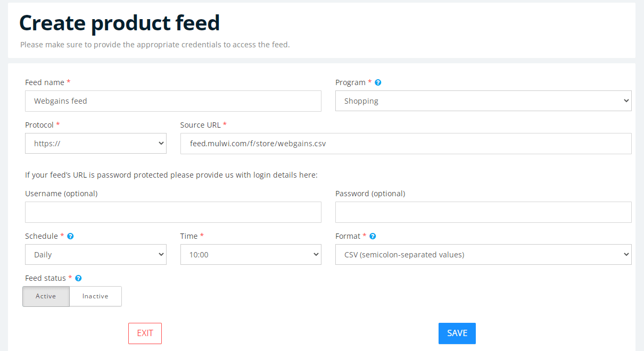This screenshot has width=644, height=351.
Task: Open the Protocol dropdown set to https://
Action: click(x=96, y=143)
